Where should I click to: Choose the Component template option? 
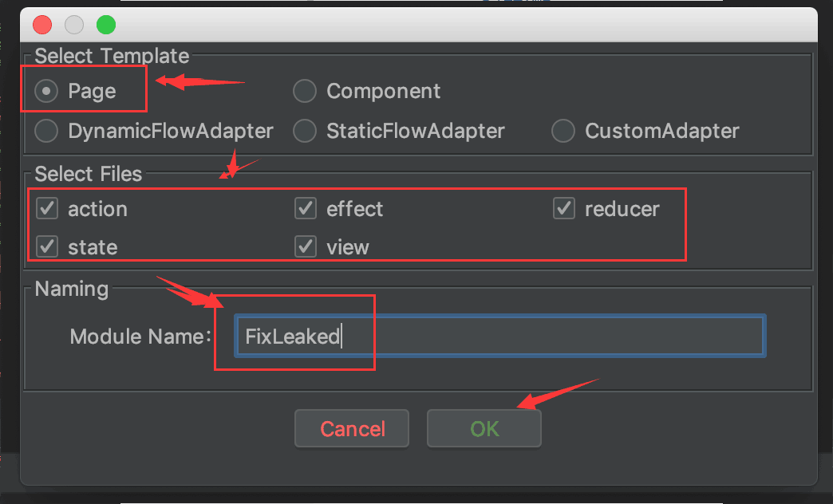[x=305, y=91]
